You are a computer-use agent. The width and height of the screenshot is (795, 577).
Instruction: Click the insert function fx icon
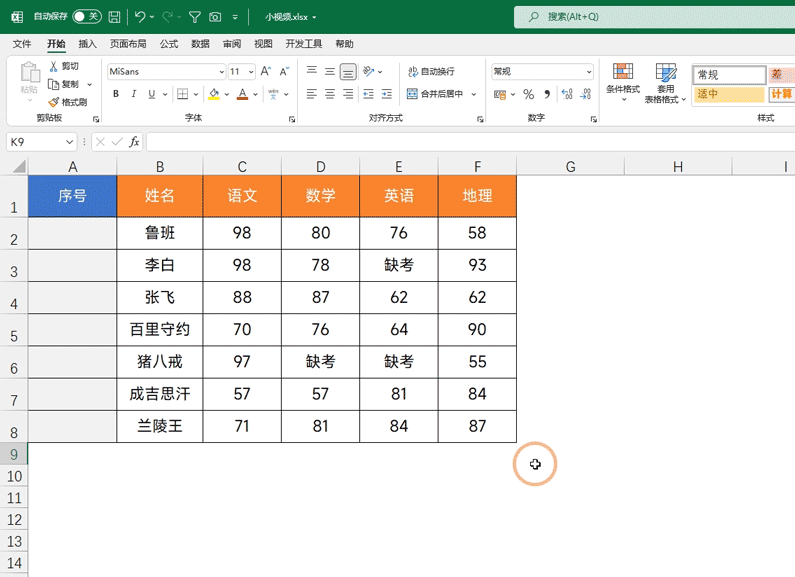pyautogui.click(x=134, y=142)
